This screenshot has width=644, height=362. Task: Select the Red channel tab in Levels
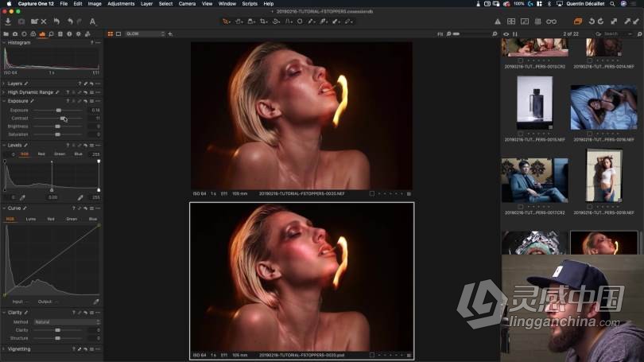pyautogui.click(x=41, y=154)
